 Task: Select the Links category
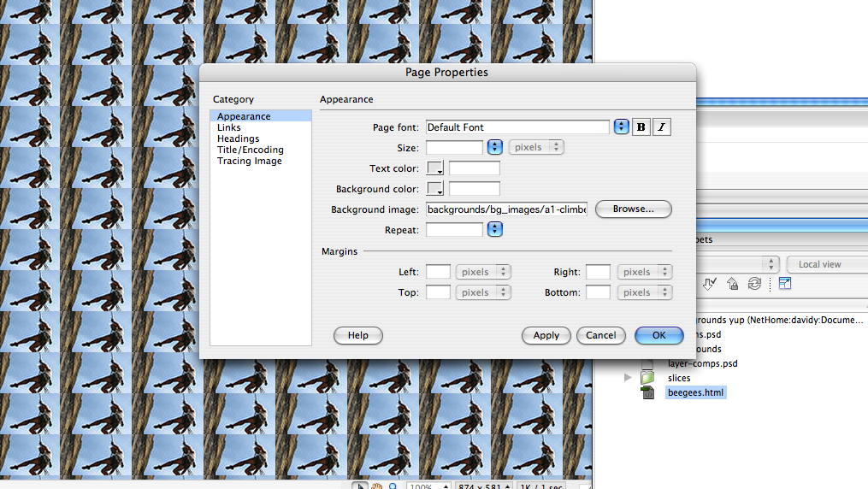(x=229, y=127)
